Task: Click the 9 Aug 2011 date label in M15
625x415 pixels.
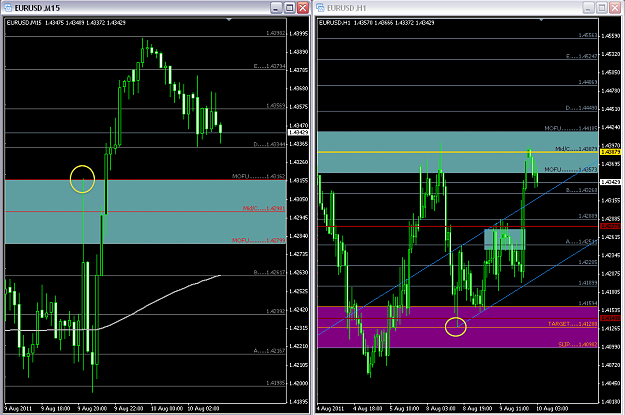Action: click(18, 409)
